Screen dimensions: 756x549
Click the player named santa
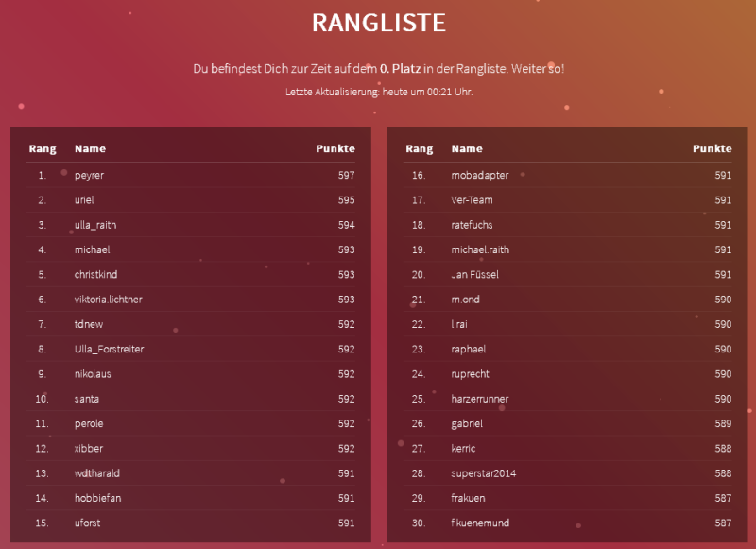(87, 399)
